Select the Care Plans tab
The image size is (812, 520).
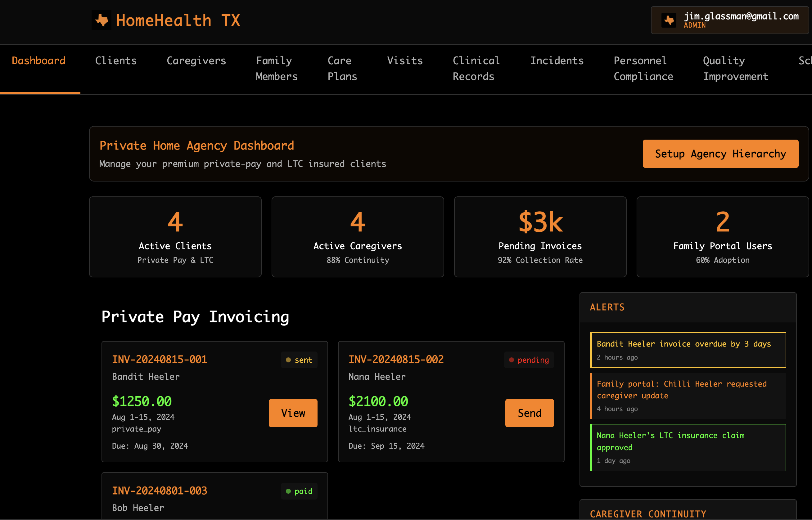point(342,69)
